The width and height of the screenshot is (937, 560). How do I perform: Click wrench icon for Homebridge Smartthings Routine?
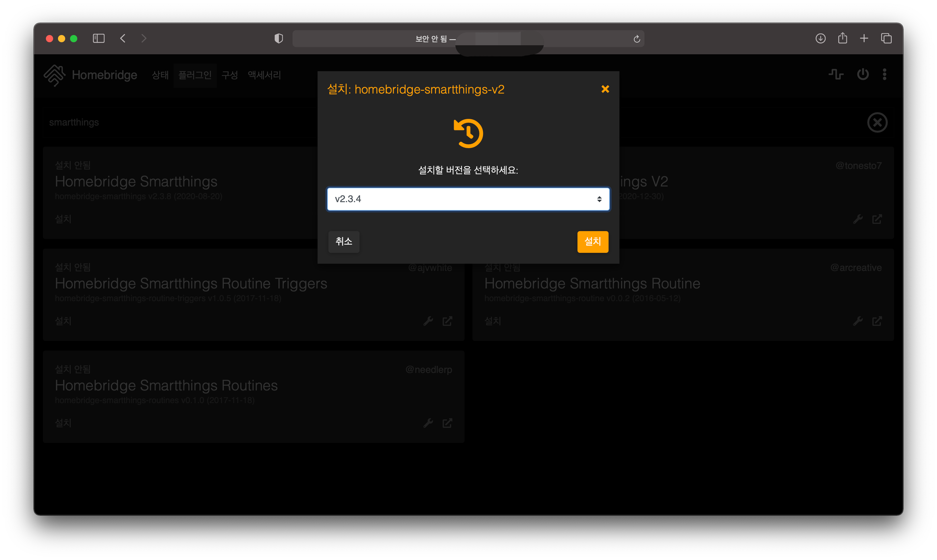click(x=858, y=321)
